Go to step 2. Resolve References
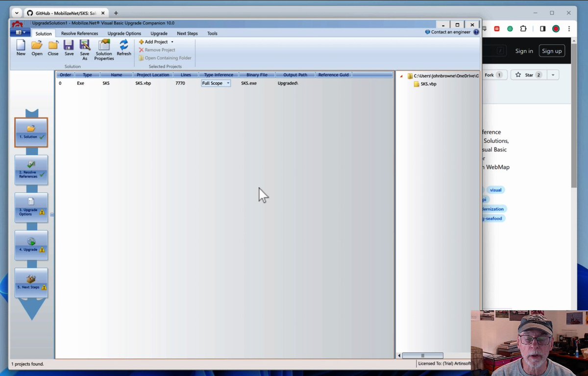 pyautogui.click(x=31, y=170)
